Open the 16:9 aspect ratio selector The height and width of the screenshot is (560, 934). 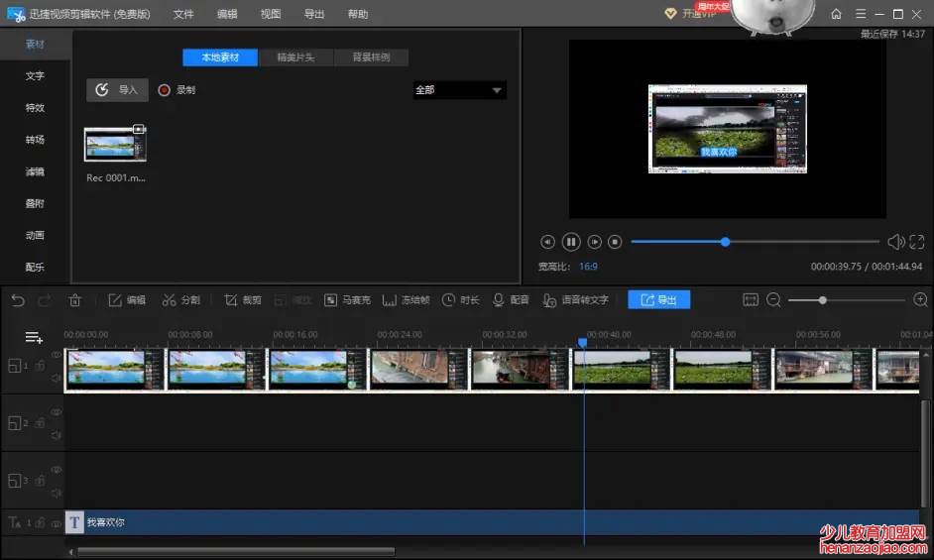point(588,267)
